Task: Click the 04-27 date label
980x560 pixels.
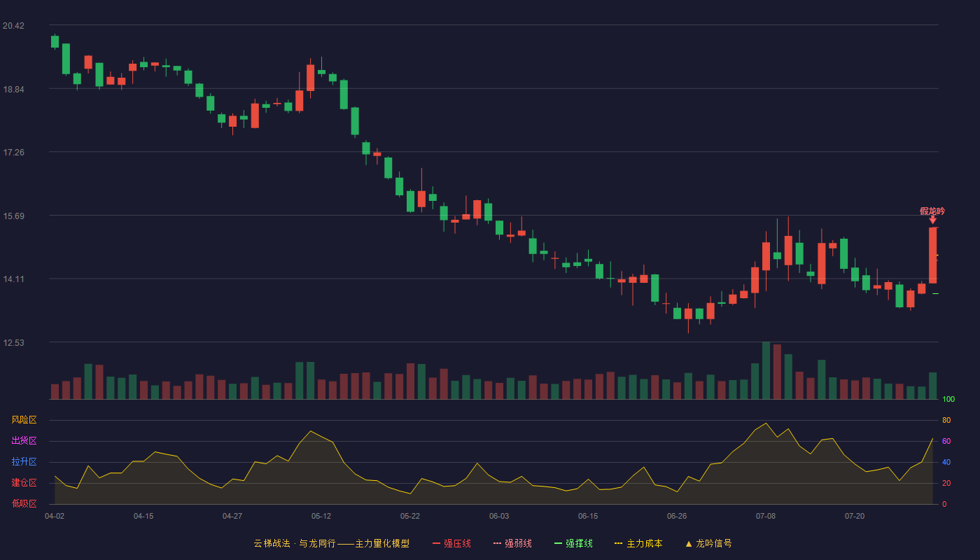Action: point(232,516)
